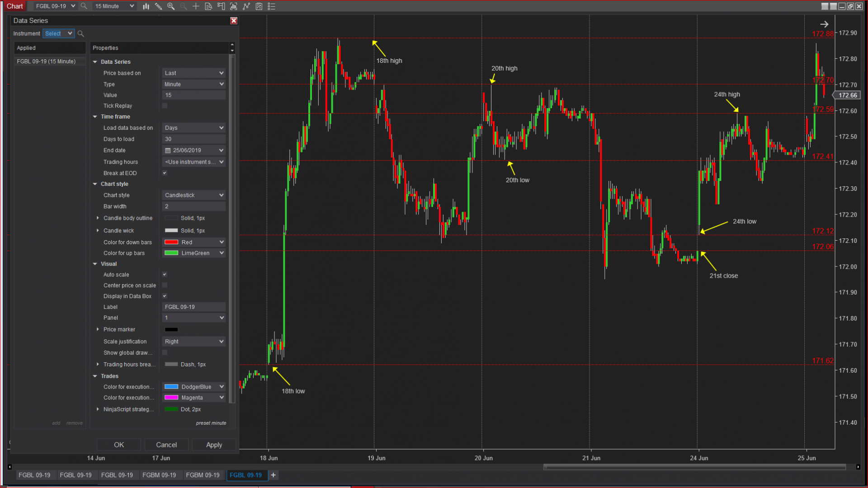
Task: Open the chart Properties list icon
Action: click(x=272, y=6)
